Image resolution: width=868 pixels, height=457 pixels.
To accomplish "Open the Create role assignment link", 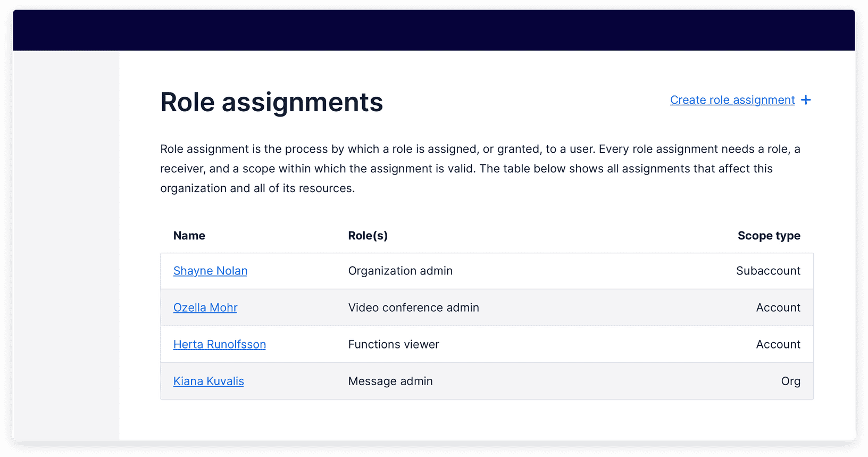I will click(732, 100).
